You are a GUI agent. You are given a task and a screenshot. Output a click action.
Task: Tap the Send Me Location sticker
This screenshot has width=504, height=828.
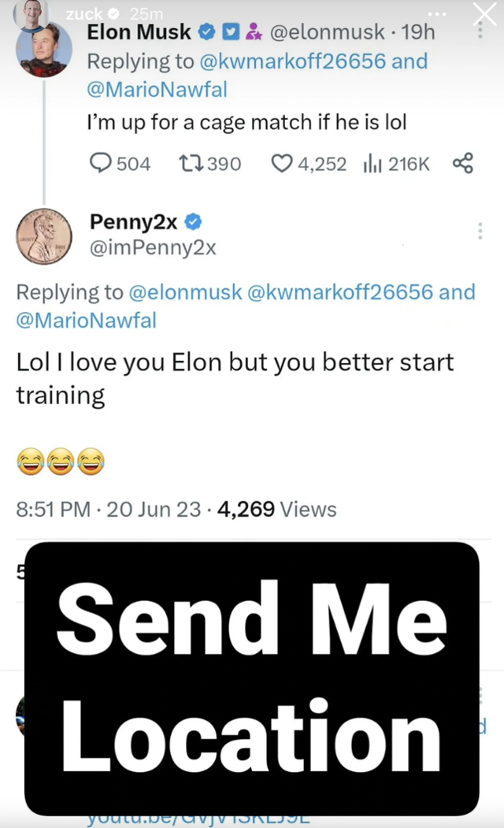[x=252, y=678]
